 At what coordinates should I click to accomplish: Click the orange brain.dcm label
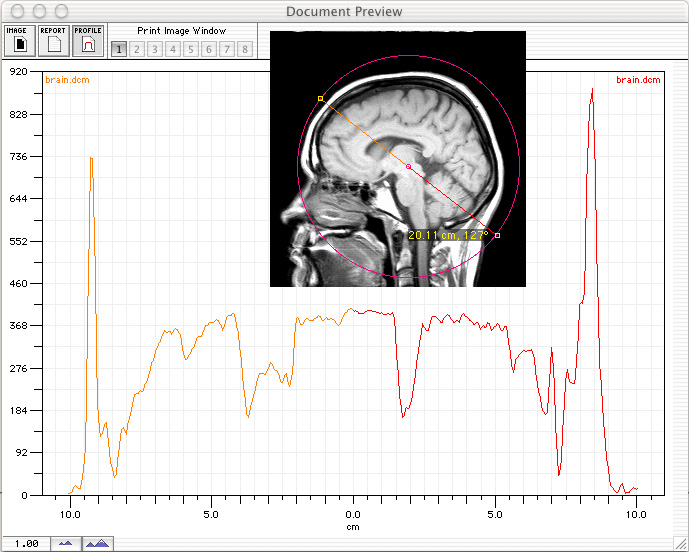point(65,79)
